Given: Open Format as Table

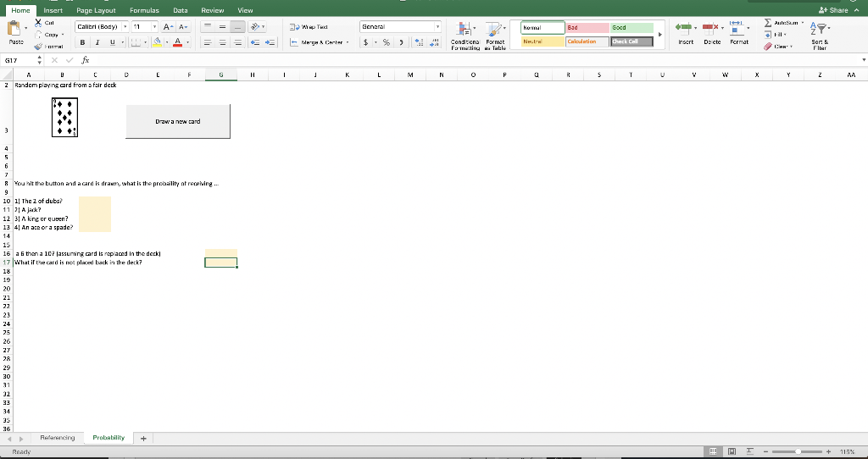Looking at the screenshot, I should (x=495, y=36).
